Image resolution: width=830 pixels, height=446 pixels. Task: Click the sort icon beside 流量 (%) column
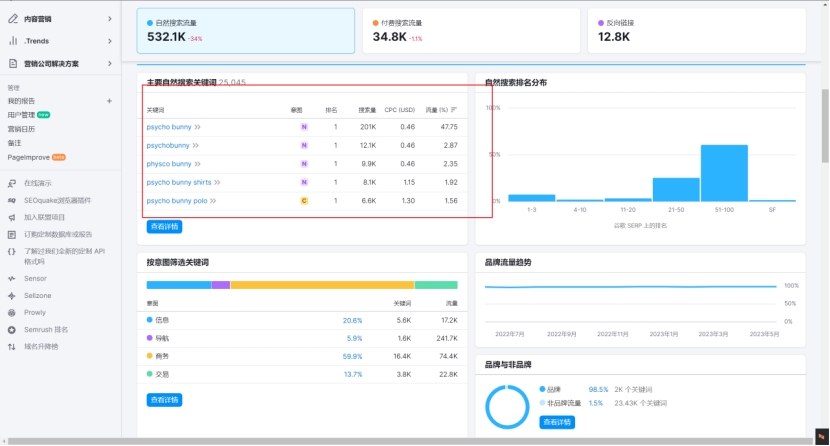tap(455, 110)
